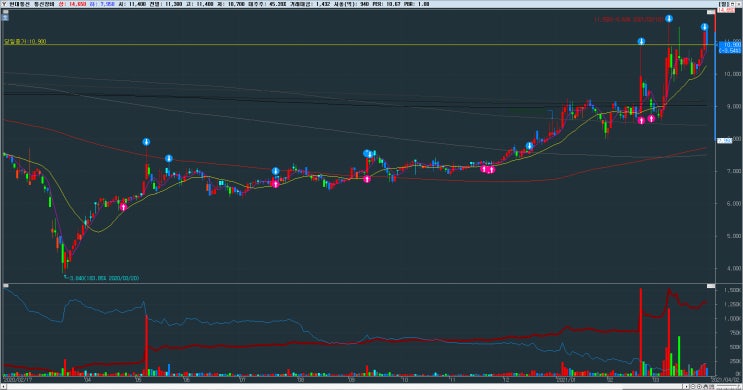Click the Y logo icon in the title bar
Image resolution: width=743 pixels, height=390 pixels.
click(x=4, y=4)
